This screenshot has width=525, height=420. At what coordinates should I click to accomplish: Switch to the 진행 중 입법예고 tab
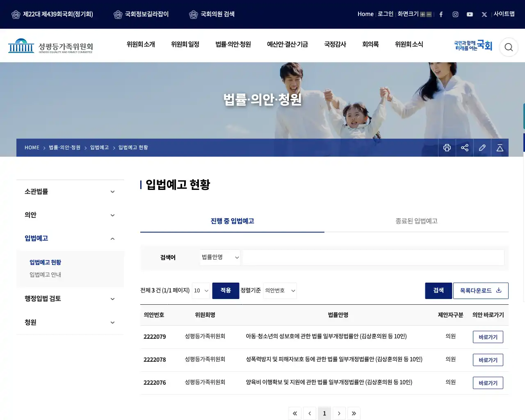click(x=232, y=221)
